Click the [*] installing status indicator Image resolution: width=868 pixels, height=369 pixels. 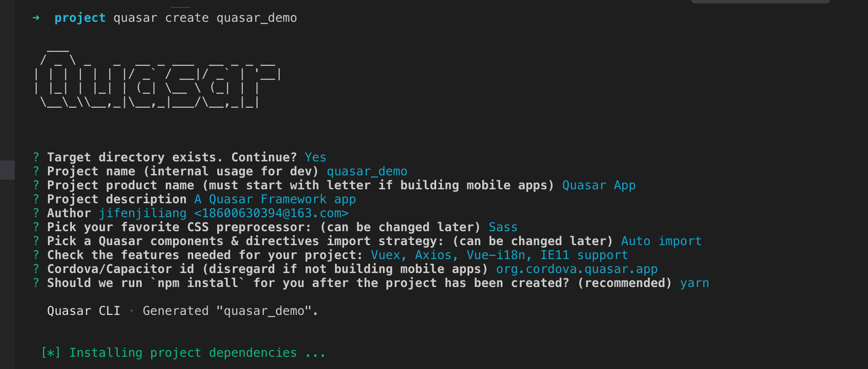pyautogui.click(x=51, y=352)
